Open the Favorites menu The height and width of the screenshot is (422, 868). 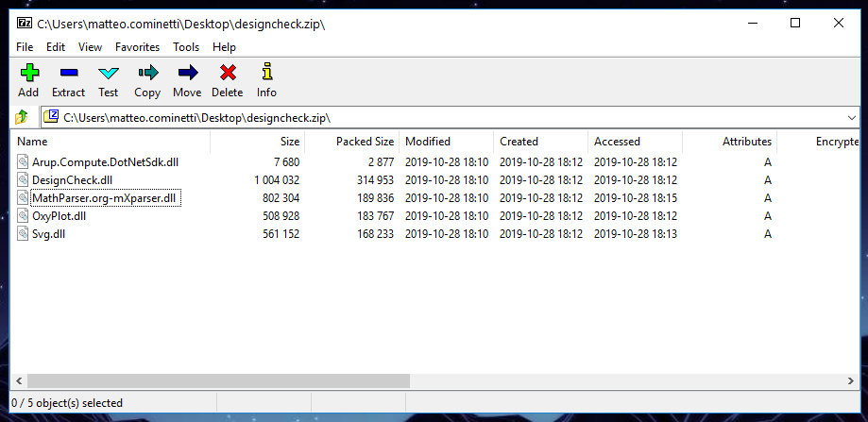[x=137, y=46]
